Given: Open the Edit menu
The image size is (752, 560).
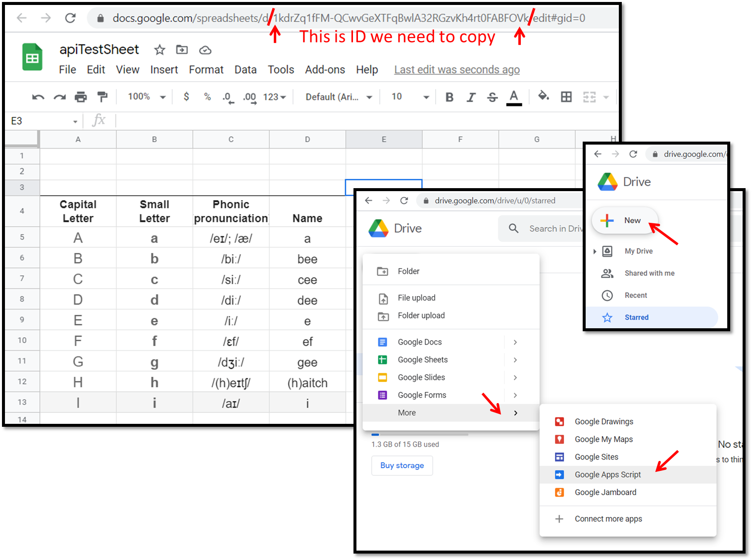Looking at the screenshot, I should (96, 70).
